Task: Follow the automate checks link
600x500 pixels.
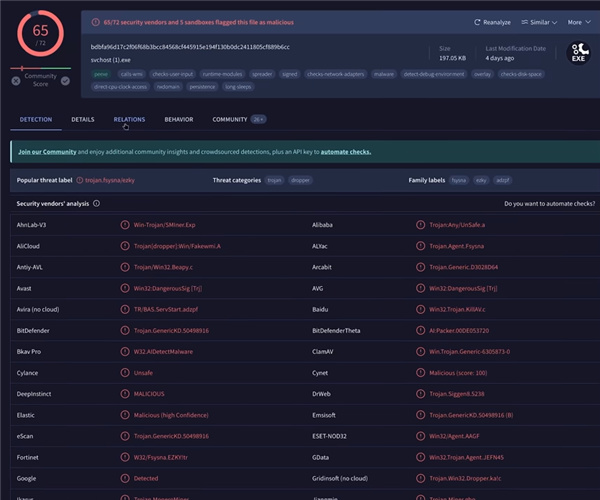Action: 346,152
